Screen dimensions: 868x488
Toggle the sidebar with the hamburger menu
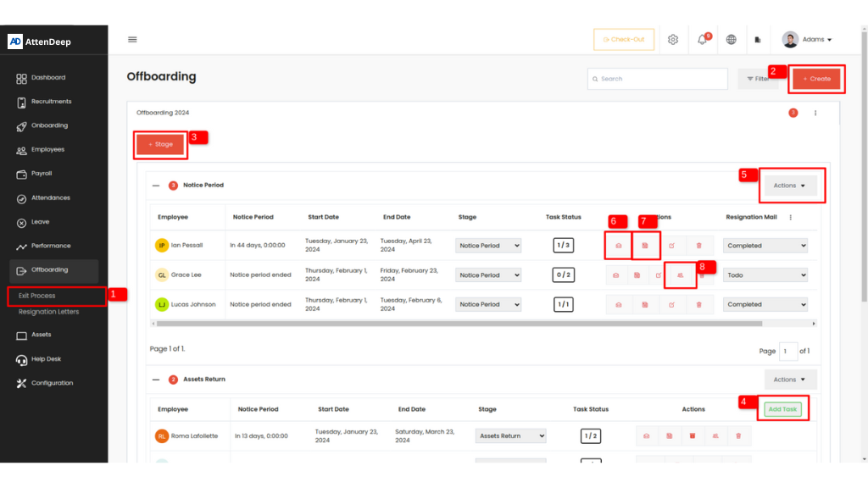tap(132, 39)
